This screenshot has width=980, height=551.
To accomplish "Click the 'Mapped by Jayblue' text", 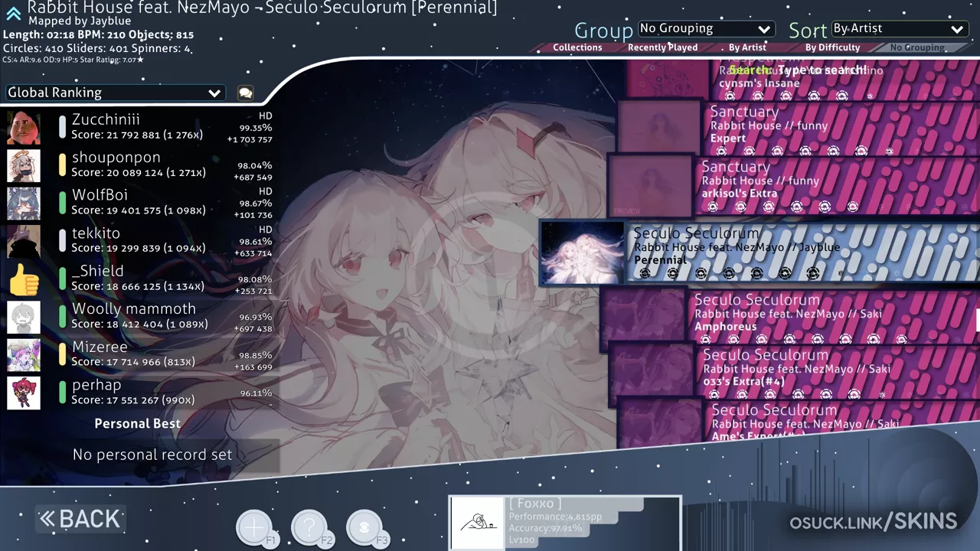I will coord(80,21).
